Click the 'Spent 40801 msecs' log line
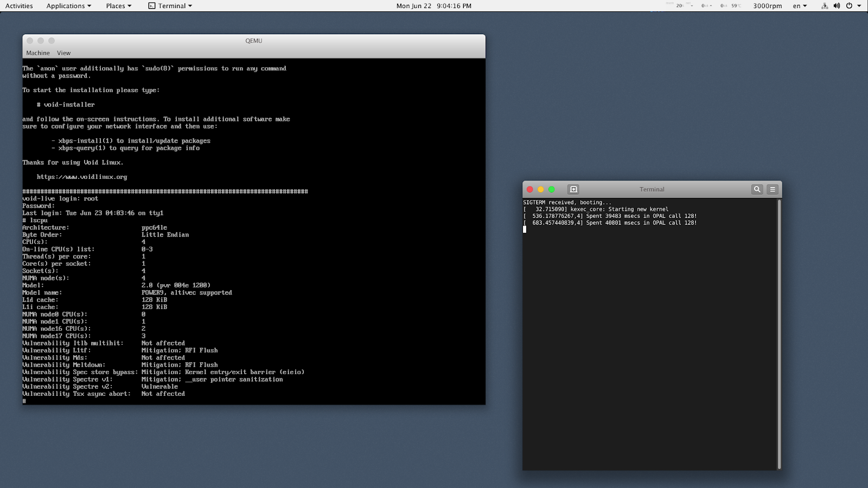The height and width of the screenshot is (488, 868). (x=610, y=223)
